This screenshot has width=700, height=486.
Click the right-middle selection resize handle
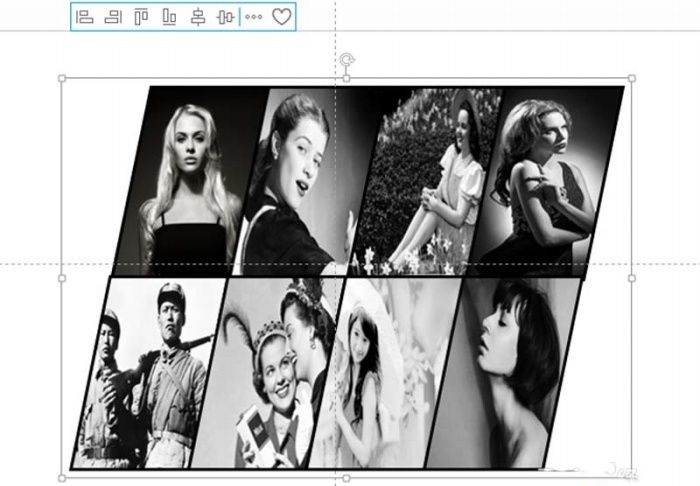(631, 278)
